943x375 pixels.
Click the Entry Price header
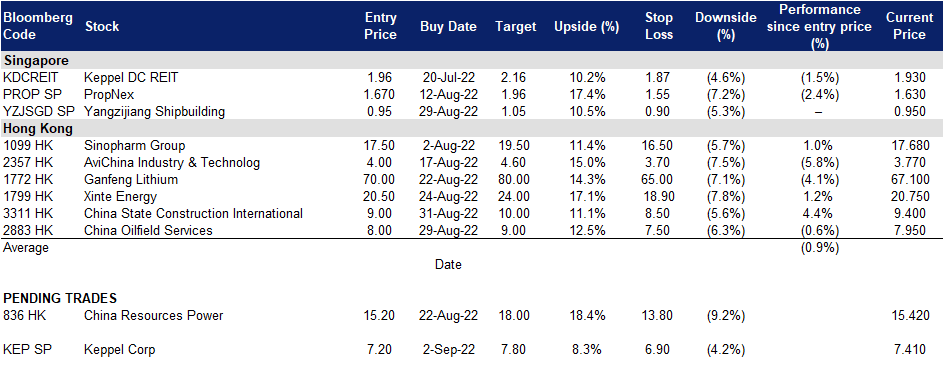381,26
